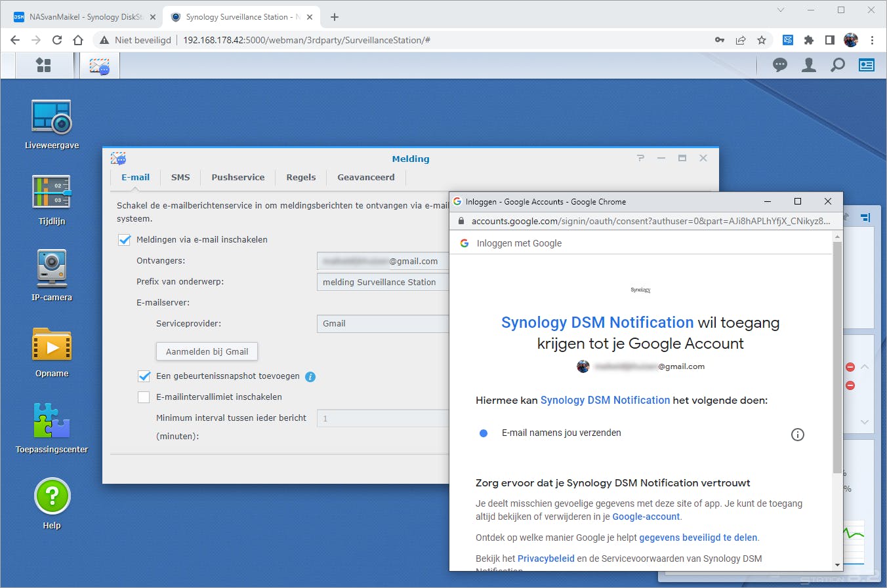Open the Chrome extensions puzzle menu
887x588 pixels.
coord(809,40)
